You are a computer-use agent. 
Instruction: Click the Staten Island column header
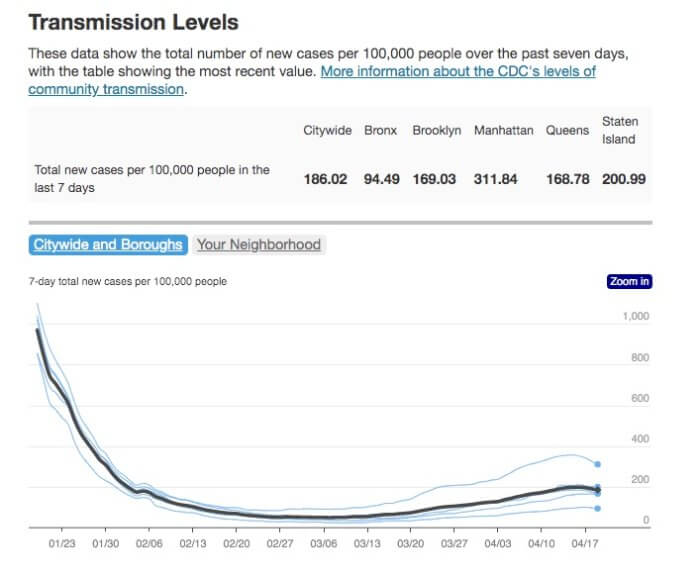619,130
